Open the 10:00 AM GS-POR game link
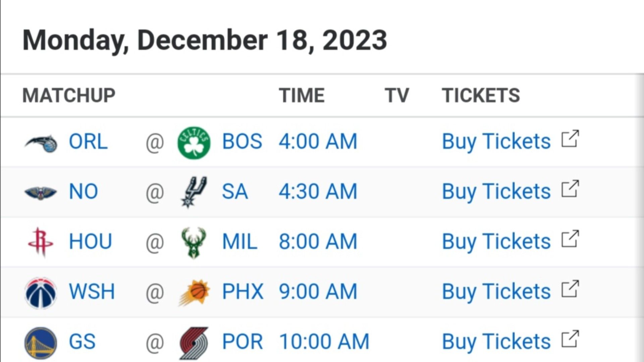The image size is (644, 362). coord(324,342)
